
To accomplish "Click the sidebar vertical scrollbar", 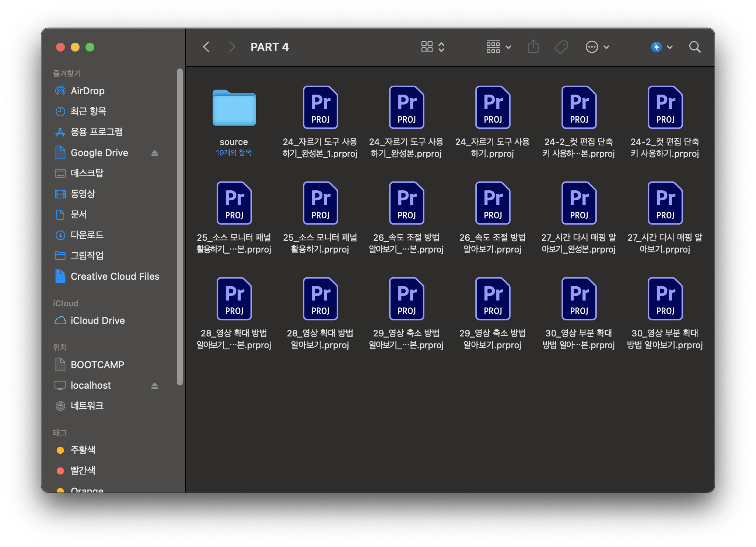I will tap(180, 227).
